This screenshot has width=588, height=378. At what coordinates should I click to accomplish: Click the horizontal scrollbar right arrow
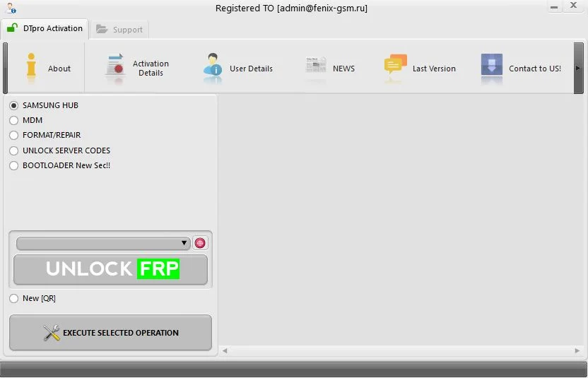pyautogui.click(x=577, y=350)
